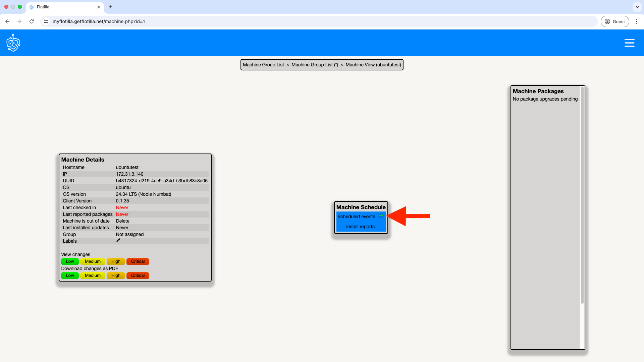The width and height of the screenshot is (644, 362).
Task: Open a new browser tab
Action: click(x=111, y=7)
